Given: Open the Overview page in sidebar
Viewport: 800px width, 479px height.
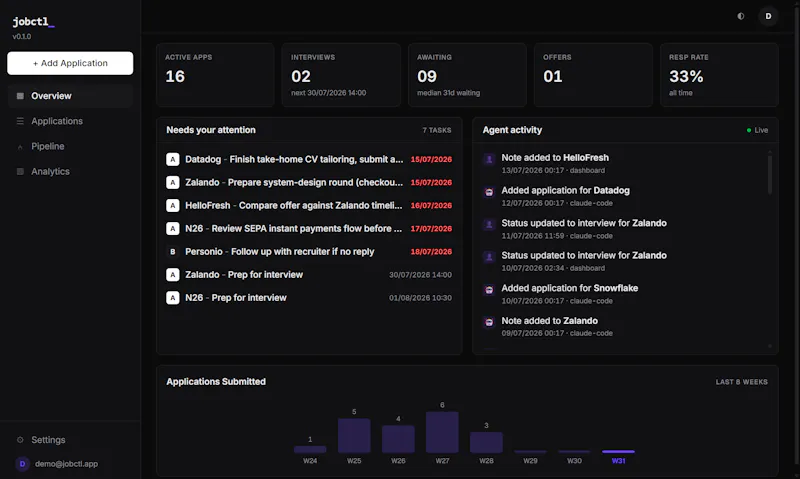Looking at the screenshot, I should pyautogui.click(x=70, y=96).
